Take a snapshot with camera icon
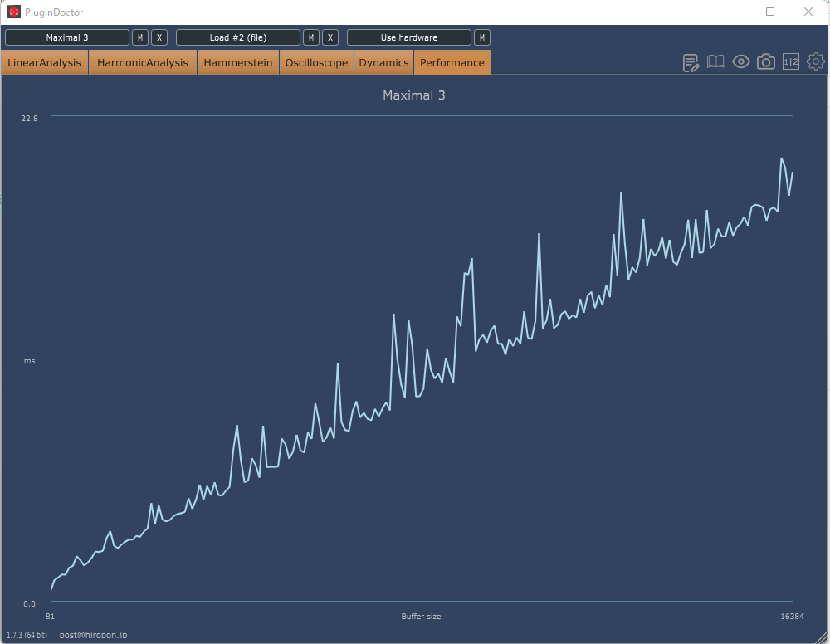This screenshot has height=644, width=830. (x=765, y=62)
